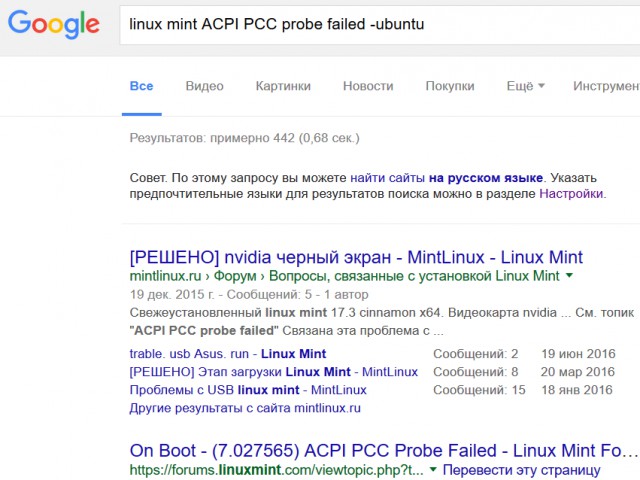Follow the найти сайты на русском языке link
The width and height of the screenshot is (640, 480).
click(447, 178)
